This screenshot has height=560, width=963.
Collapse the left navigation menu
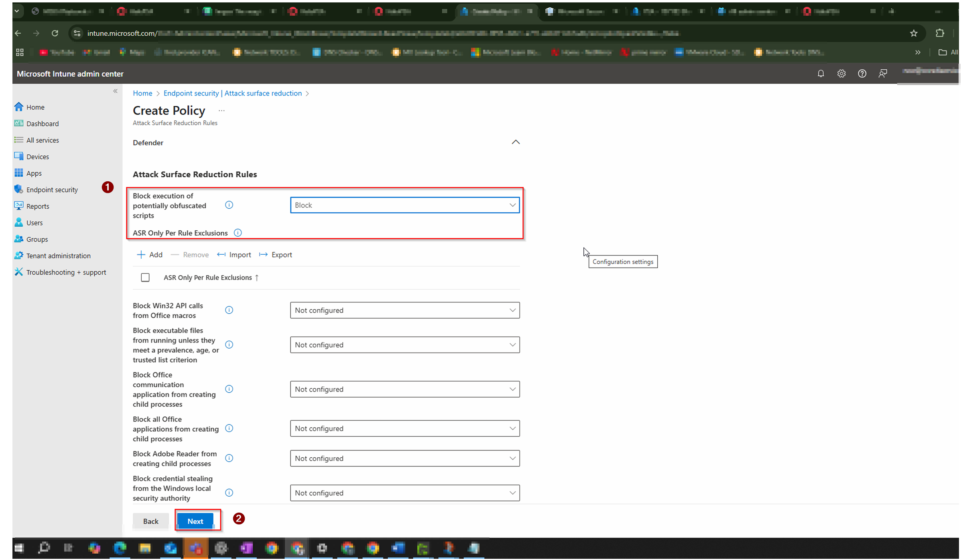point(115,91)
